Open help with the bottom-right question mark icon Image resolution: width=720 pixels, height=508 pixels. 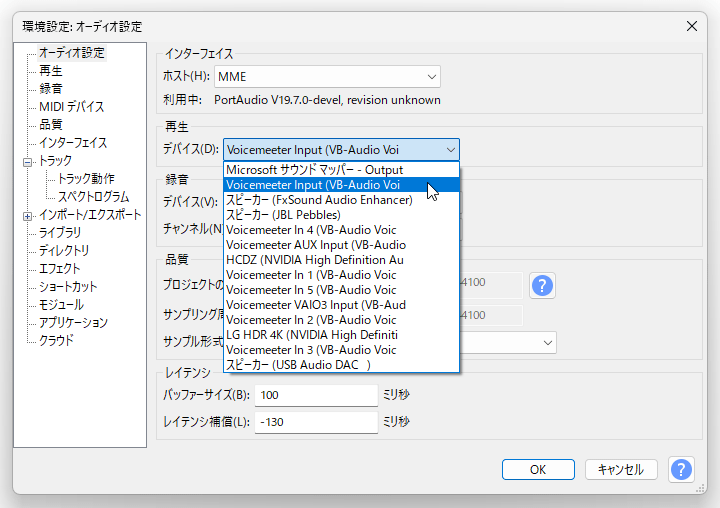tap(681, 469)
